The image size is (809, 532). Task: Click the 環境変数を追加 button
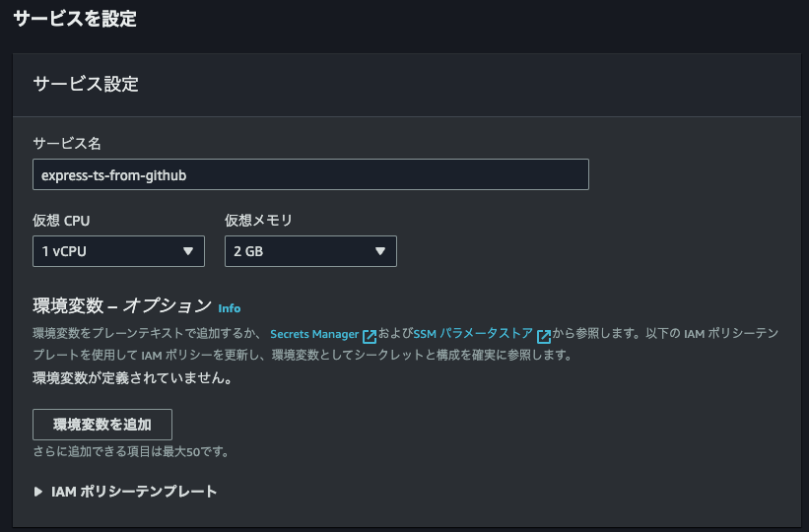coord(102,425)
